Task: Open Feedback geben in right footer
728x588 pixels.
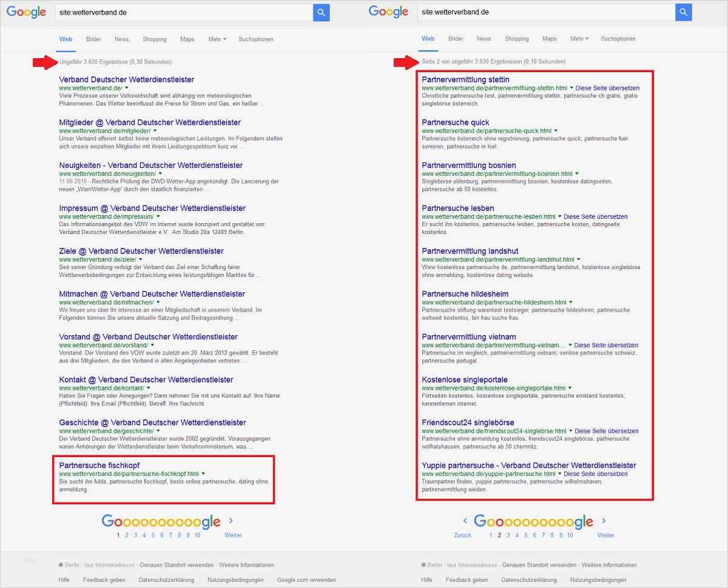Action: 467,580
